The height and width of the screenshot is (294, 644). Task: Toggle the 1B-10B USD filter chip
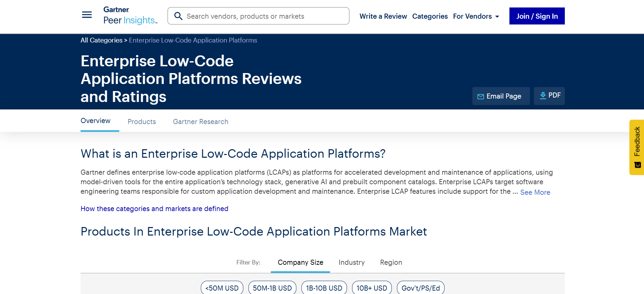point(324,288)
